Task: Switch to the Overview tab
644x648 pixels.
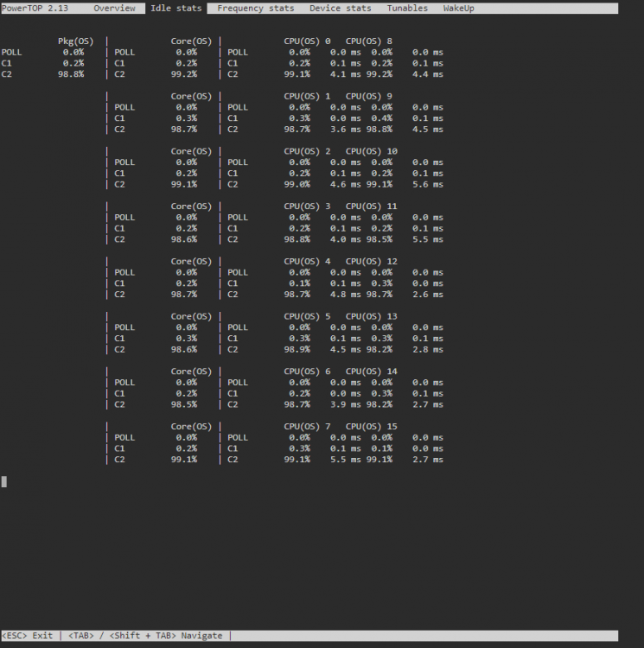Action: [x=114, y=9]
